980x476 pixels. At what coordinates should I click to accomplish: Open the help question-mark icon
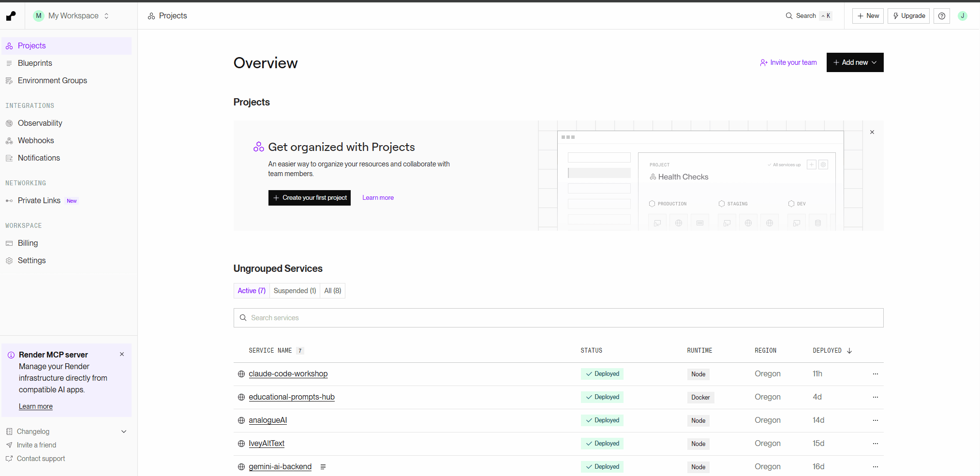click(942, 16)
